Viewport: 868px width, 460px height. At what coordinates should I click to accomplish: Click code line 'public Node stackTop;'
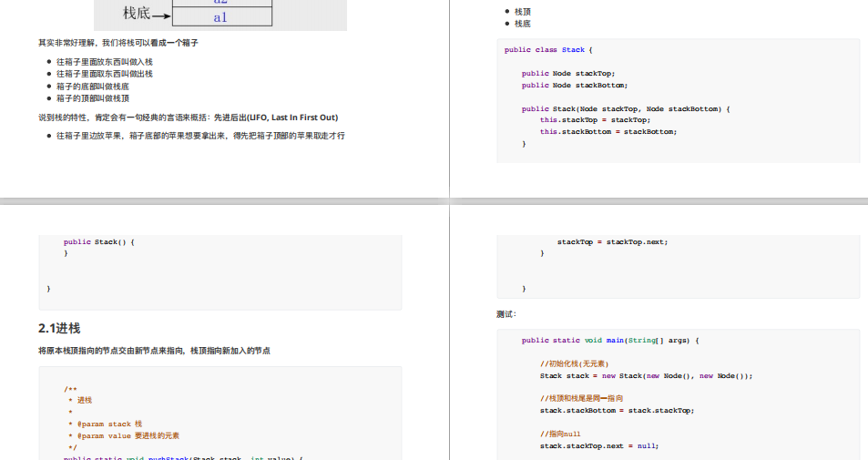[x=568, y=73]
